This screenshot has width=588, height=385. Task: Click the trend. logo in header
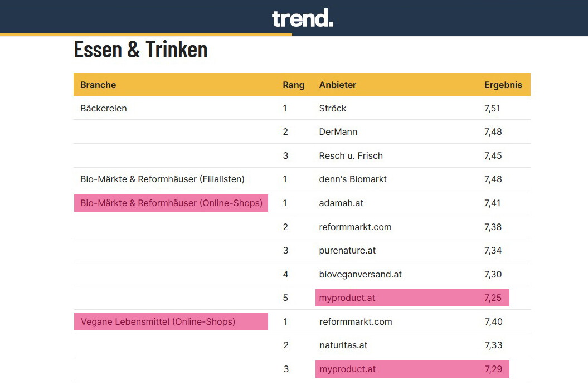point(303,18)
